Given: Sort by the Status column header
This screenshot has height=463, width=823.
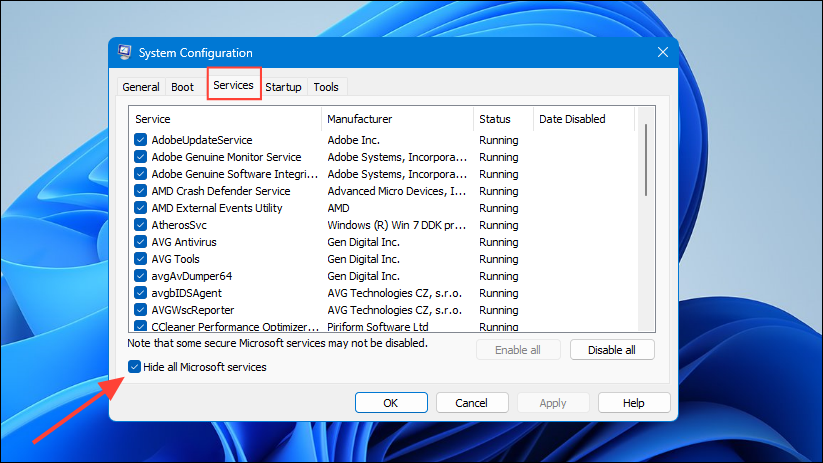Looking at the screenshot, I should point(503,119).
